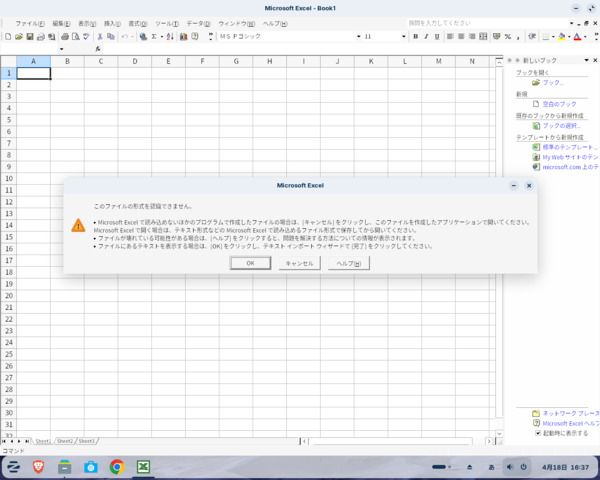The width and height of the screenshot is (600, 480).
Task: Click the AutoSum sigma icon
Action: tap(154, 36)
